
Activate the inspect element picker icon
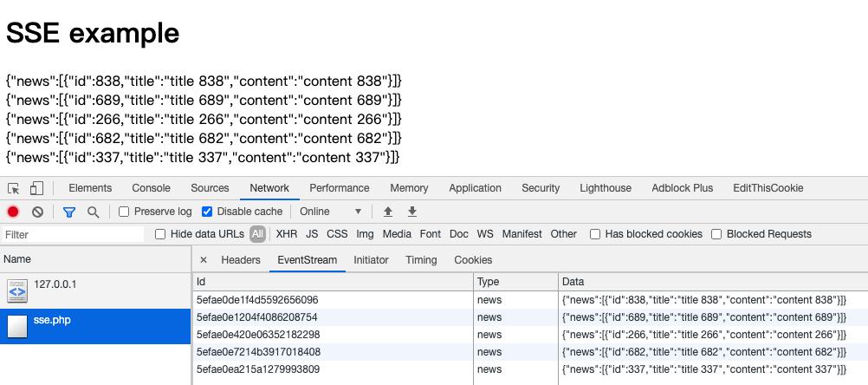(x=14, y=188)
